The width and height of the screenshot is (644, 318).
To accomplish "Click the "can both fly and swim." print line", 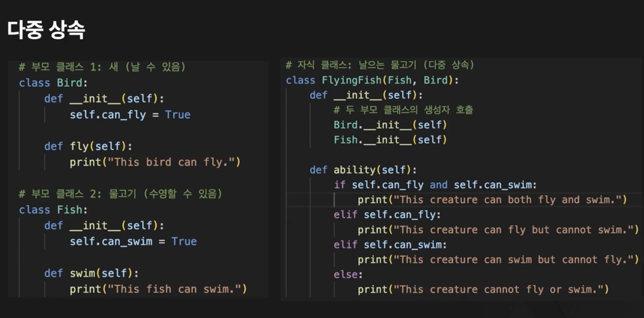I will point(492,200).
